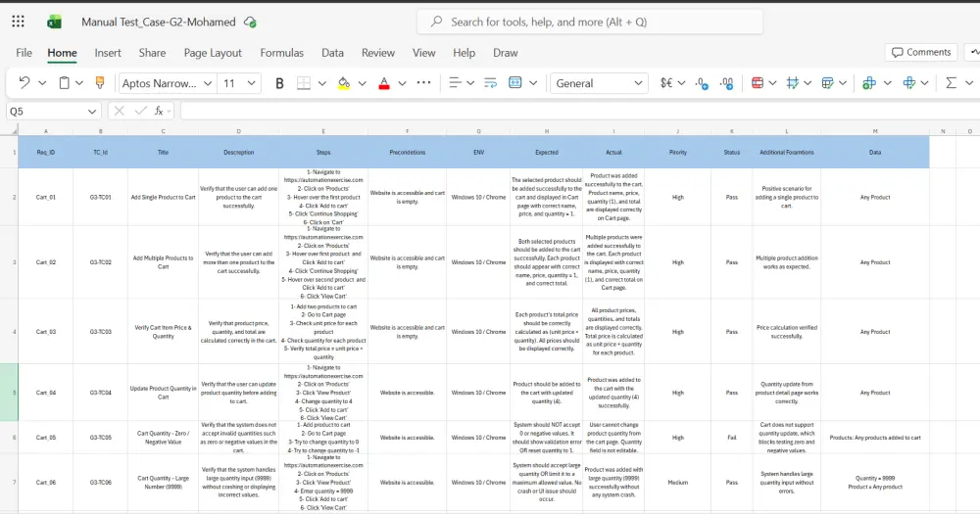Viewport: 980px width, 514px height.
Task: Select the Cart_03 cell
Action: (x=46, y=332)
